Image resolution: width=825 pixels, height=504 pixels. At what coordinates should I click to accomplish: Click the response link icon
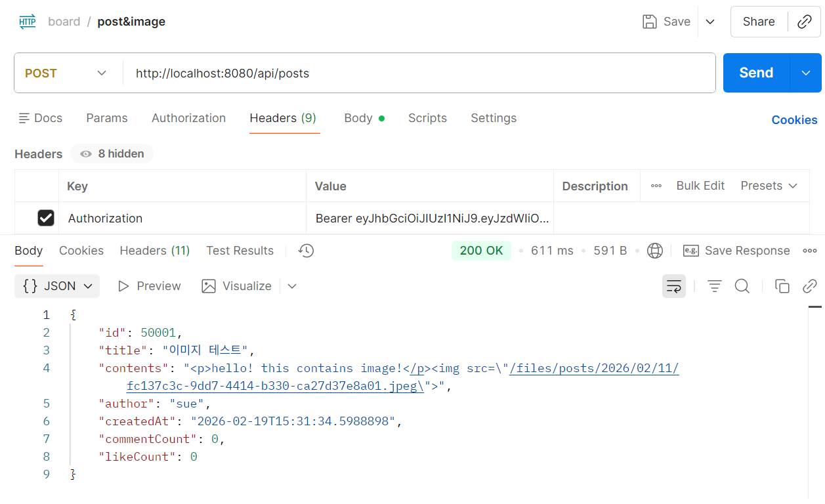(x=809, y=286)
